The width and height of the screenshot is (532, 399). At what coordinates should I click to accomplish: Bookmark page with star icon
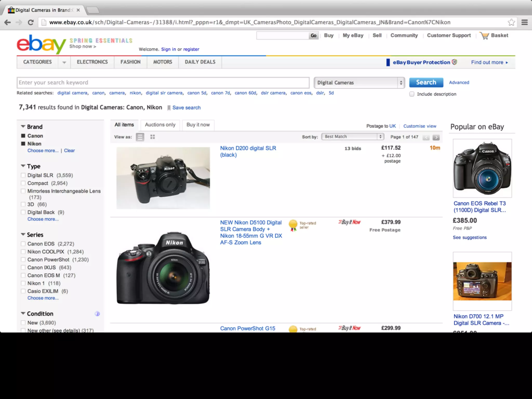tap(511, 22)
